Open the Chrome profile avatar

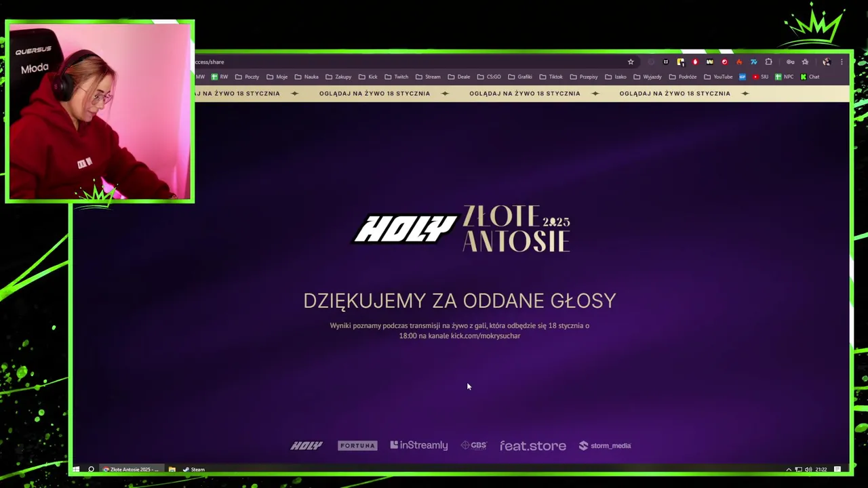(827, 62)
